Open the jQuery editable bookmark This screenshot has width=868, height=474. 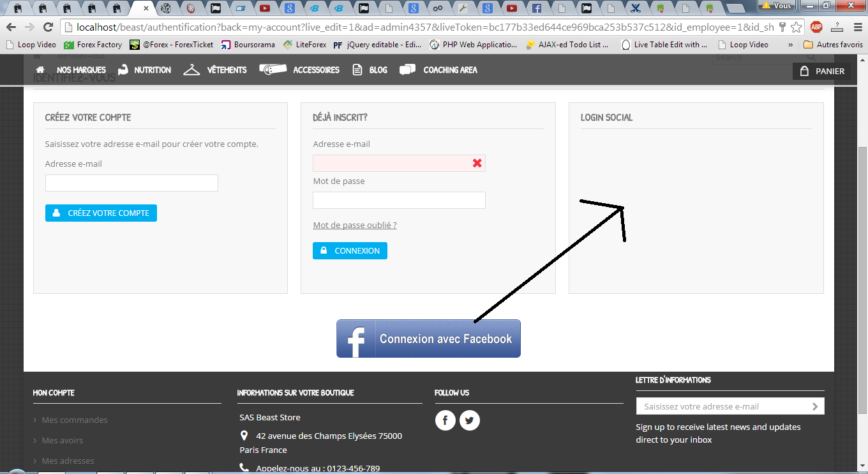tap(378, 45)
